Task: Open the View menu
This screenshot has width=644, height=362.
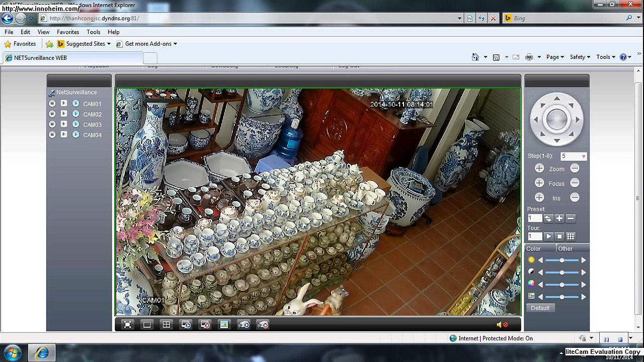Action: click(x=43, y=32)
